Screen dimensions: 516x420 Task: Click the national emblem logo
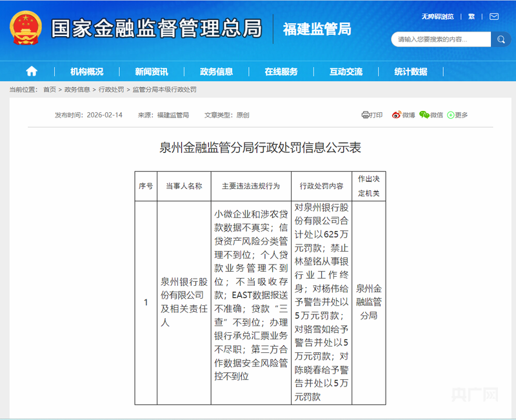[x=25, y=28]
